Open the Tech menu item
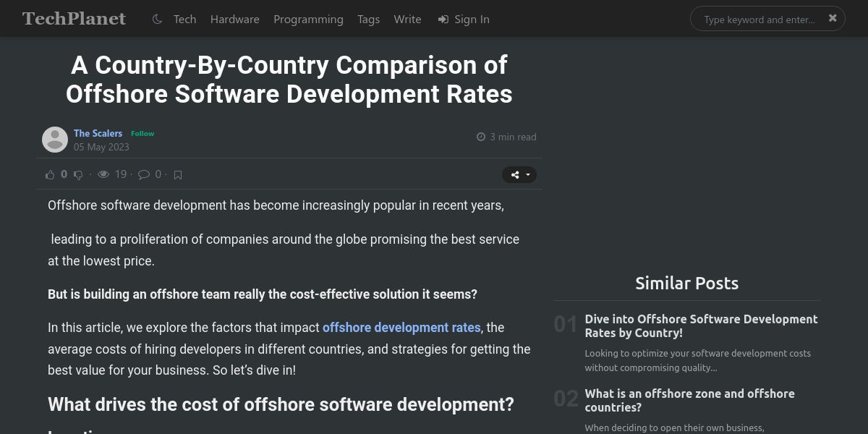Screen dimensions: 868x434 click(184, 20)
